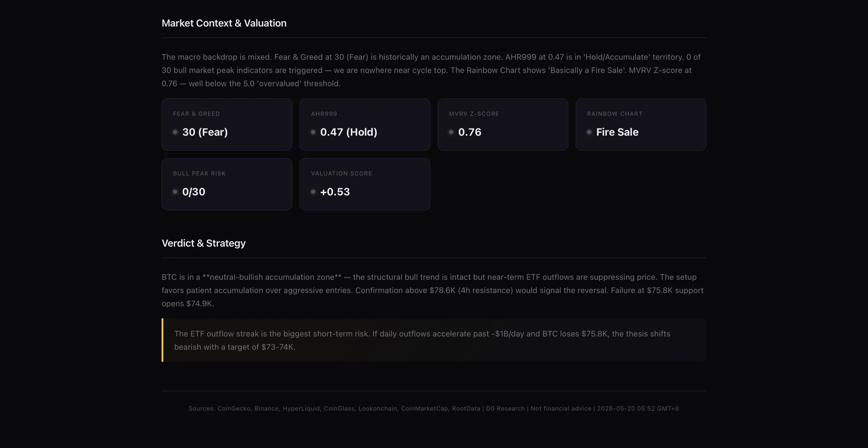Click the AHR999 status dot

coord(313,132)
